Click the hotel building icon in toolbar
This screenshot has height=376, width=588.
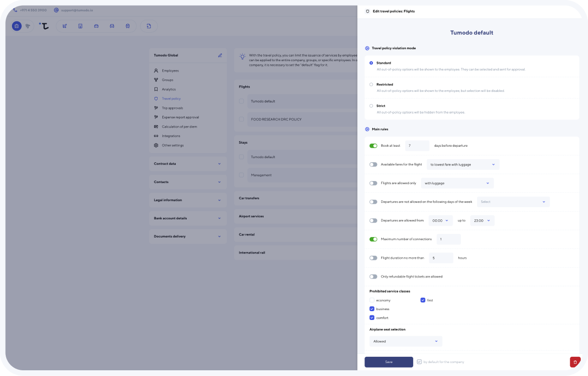[x=80, y=26]
